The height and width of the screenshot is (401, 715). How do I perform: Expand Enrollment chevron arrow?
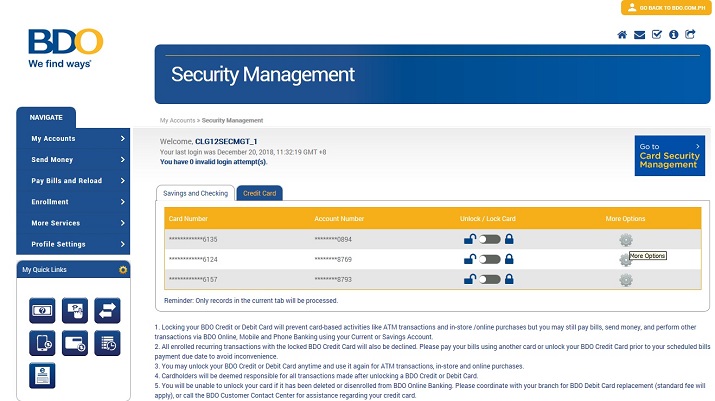[123, 202]
